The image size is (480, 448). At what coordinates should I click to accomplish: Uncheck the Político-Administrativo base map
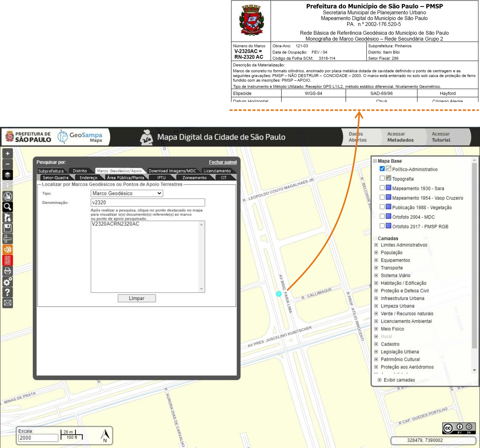pos(382,169)
